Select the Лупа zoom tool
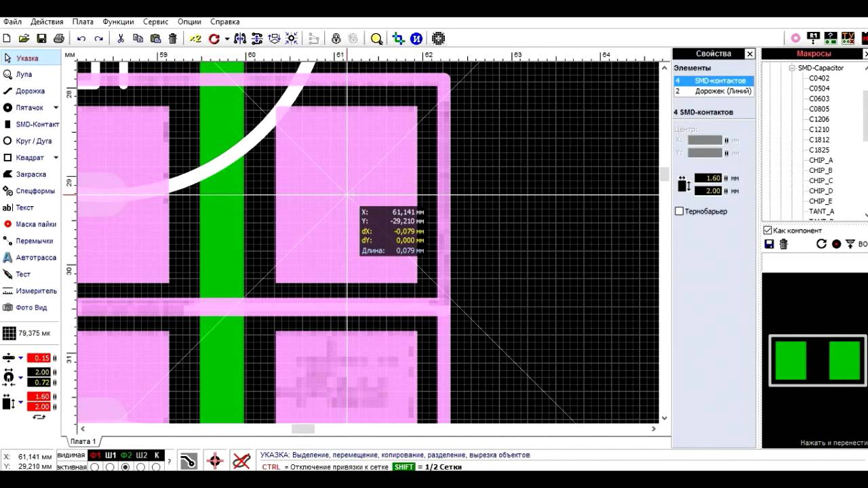The image size is (868, 488). point(30,75)
